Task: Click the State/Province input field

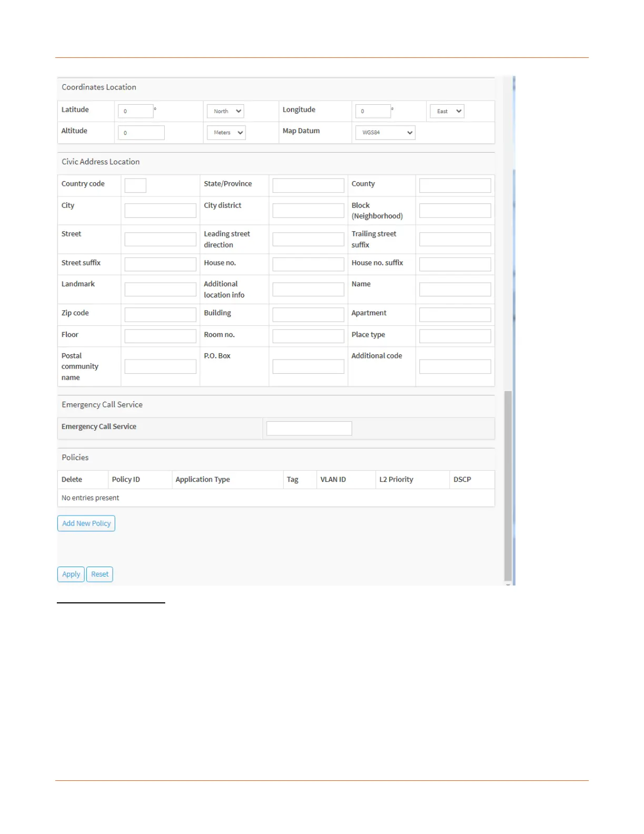Action: pyautogui.click(x=308, y=185)
